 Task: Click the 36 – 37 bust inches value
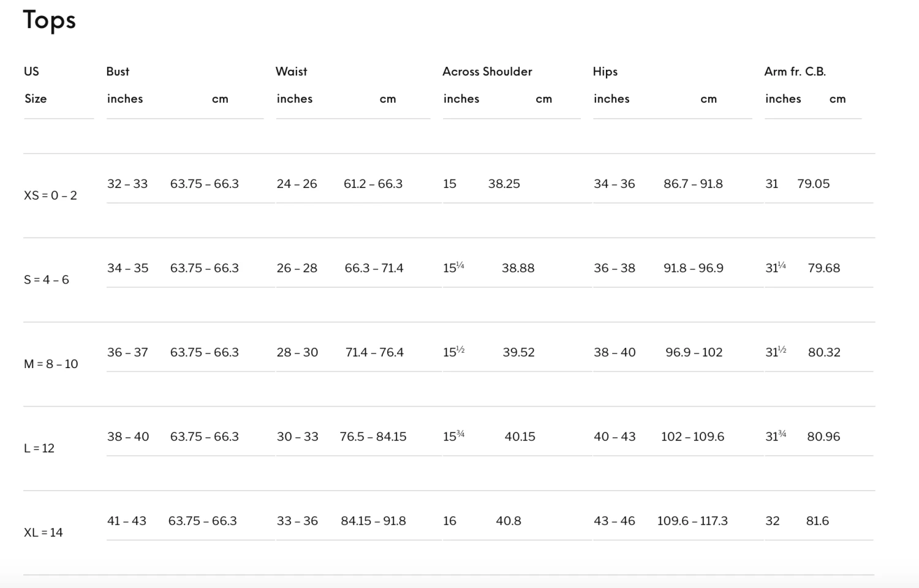[x=127, y=352]
